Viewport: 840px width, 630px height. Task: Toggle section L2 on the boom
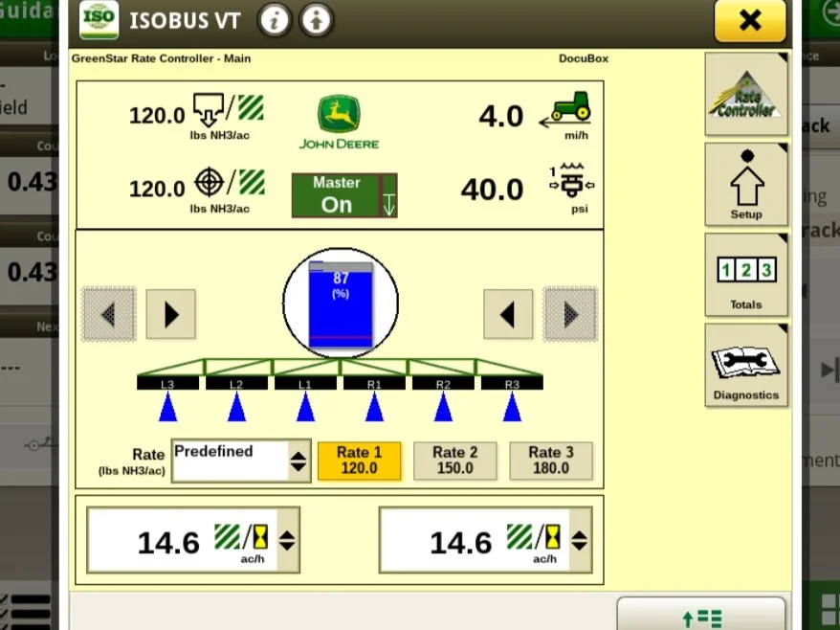coord(236,383)
